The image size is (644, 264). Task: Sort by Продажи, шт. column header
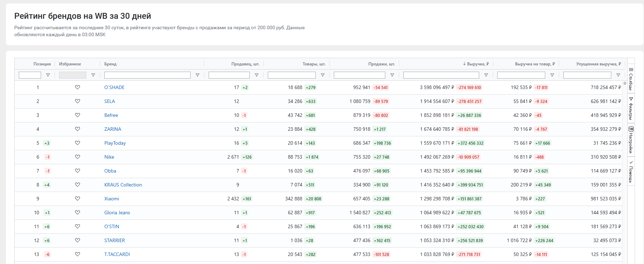click(382, 64)
